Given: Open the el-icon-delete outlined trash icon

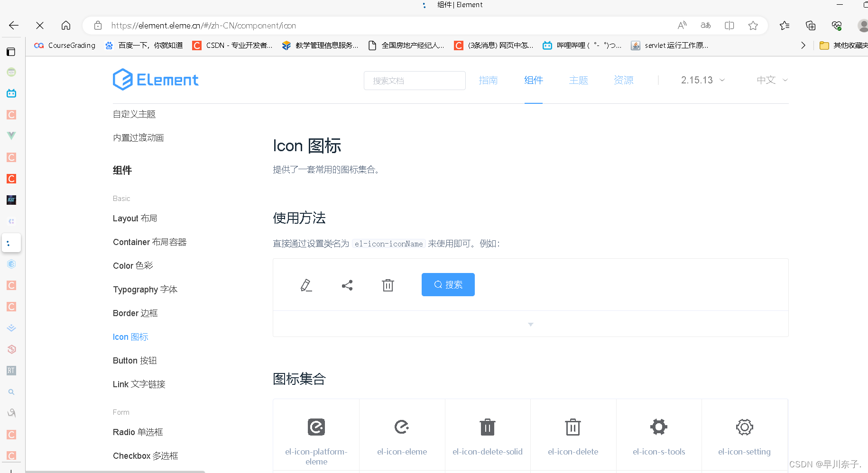Looking at the screenshot, I should [x=573, y=427].
